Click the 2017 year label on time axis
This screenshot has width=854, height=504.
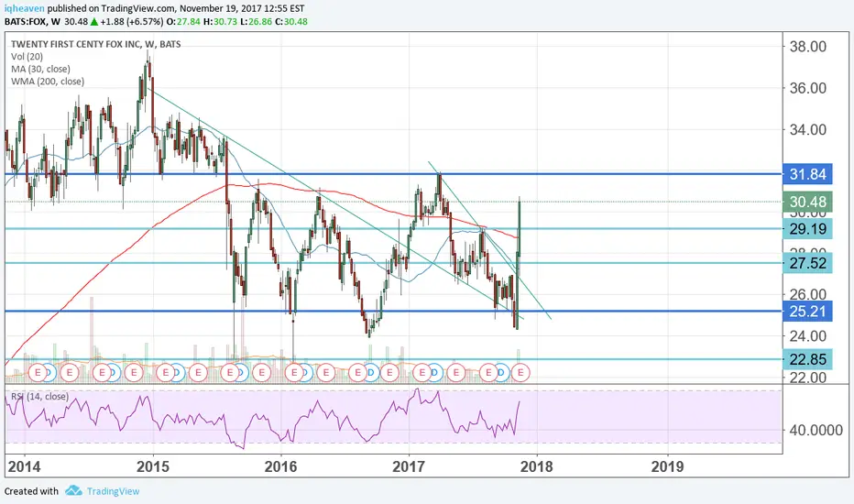click(409, 466)
